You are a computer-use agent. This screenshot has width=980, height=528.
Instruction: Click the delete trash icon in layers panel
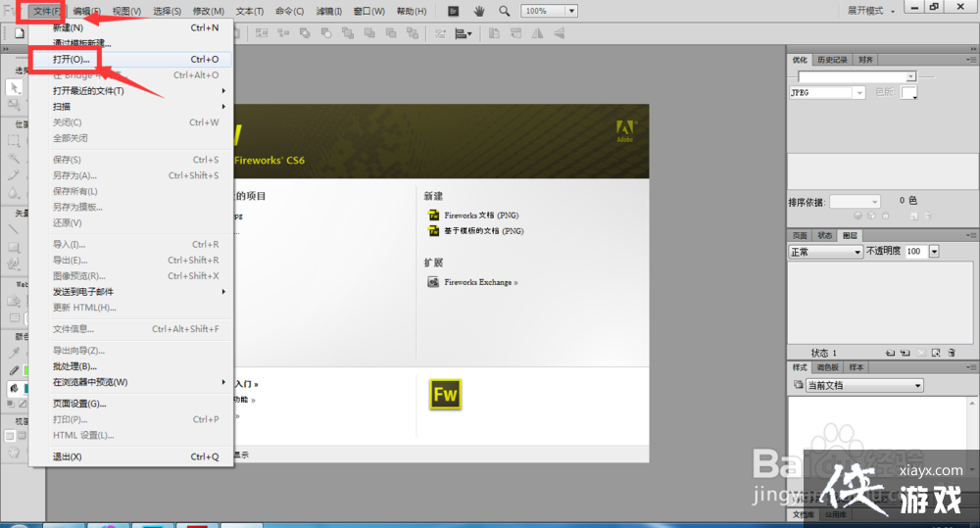951,353
